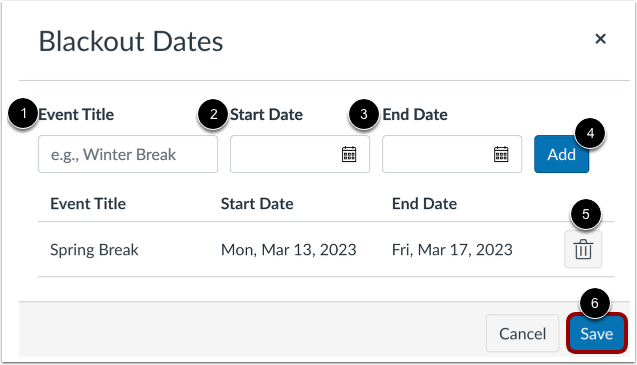Viewport: 637px width, 365px height.
Task: Click the Start Date table column header
Action: pos(257,204)
